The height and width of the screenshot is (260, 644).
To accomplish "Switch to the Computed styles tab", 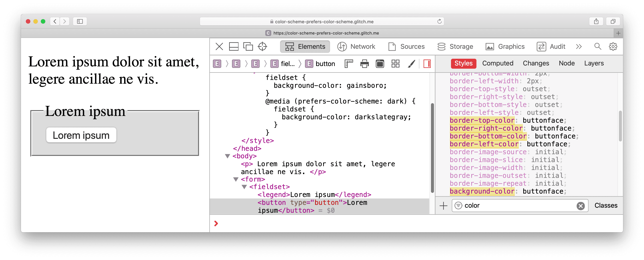I will [x=497, y=63].
